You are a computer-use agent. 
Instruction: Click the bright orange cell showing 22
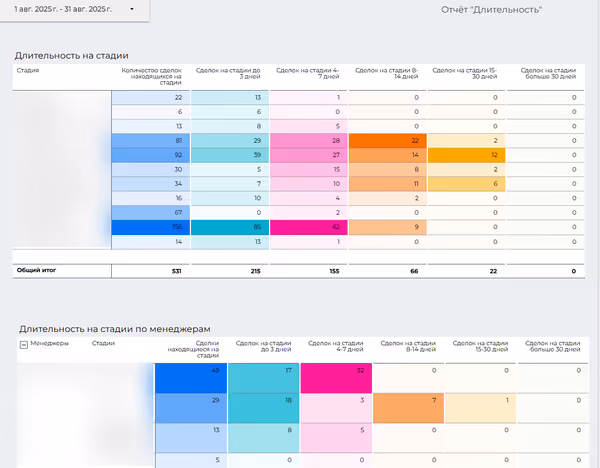[x=388, y=141]
